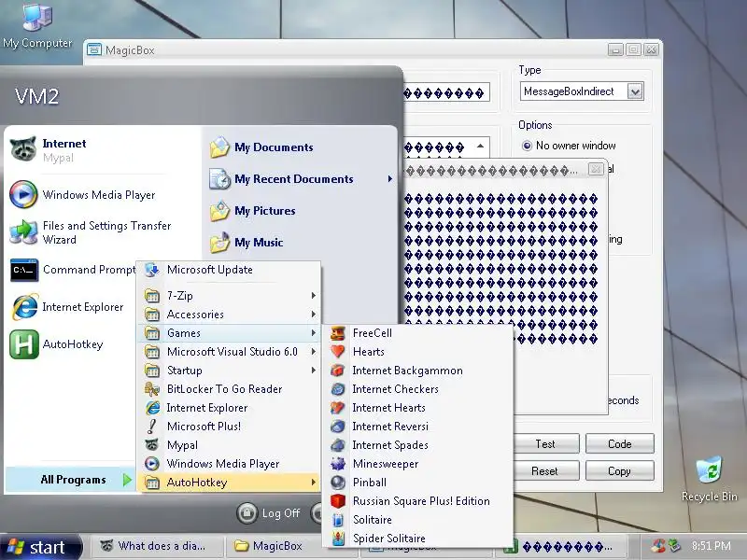Open Solitaire
This screenshot has width=747, height=560.
417,520
